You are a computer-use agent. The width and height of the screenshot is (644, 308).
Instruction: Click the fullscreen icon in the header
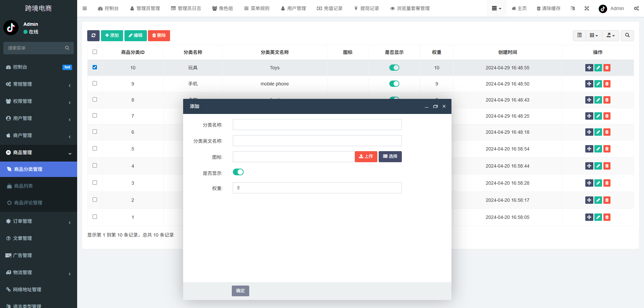tap(586, 8)
